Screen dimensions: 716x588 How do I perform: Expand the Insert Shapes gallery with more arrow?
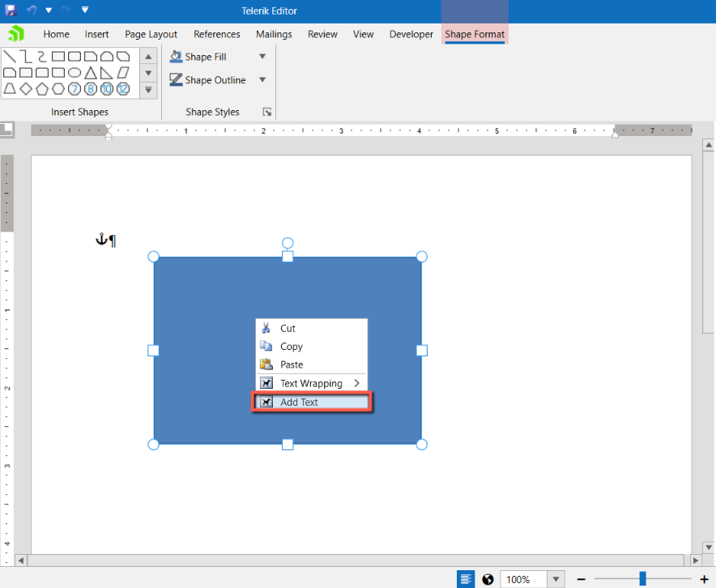pos(148,89)
